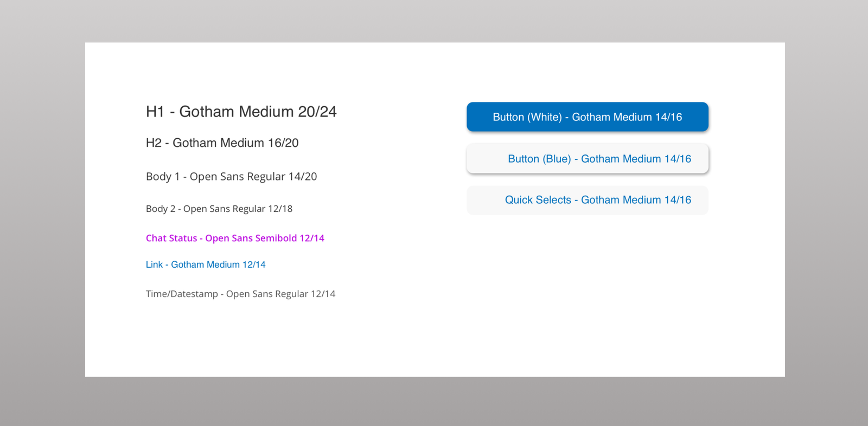Select Body 1 - Open Sans Regular text
The height and width of the screenshot is (426, 868).
(231, 177)
